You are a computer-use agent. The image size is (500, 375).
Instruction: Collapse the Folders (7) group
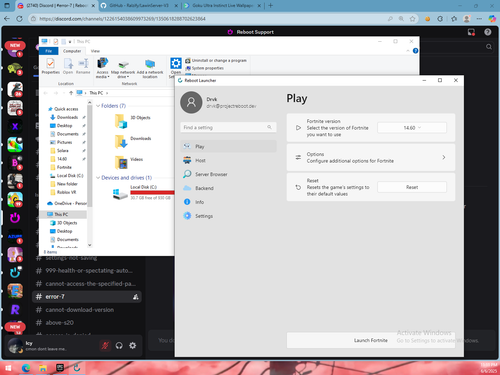tap(98, 106)
